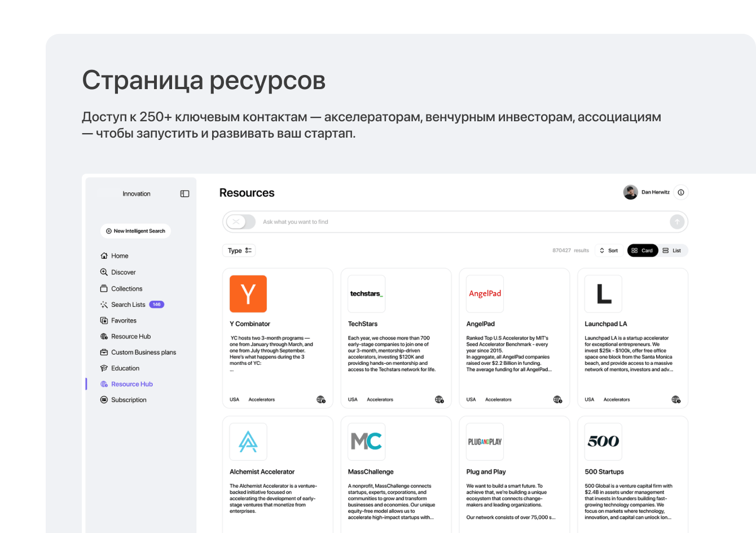Click the Accelerators tag on AngelPad card
This screenshot has width=756, height=533.
[x=499, y=399]
